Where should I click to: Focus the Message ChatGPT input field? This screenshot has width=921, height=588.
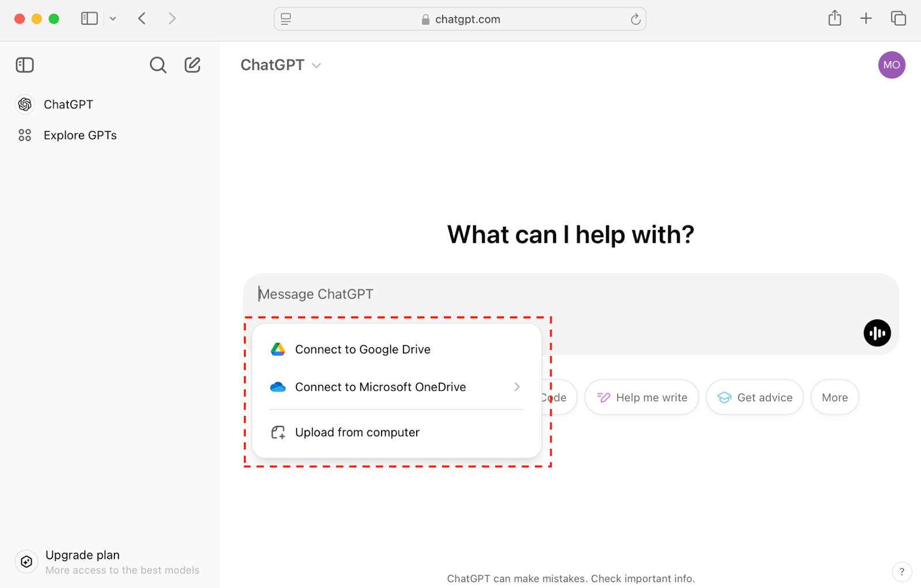coord(570,294)
